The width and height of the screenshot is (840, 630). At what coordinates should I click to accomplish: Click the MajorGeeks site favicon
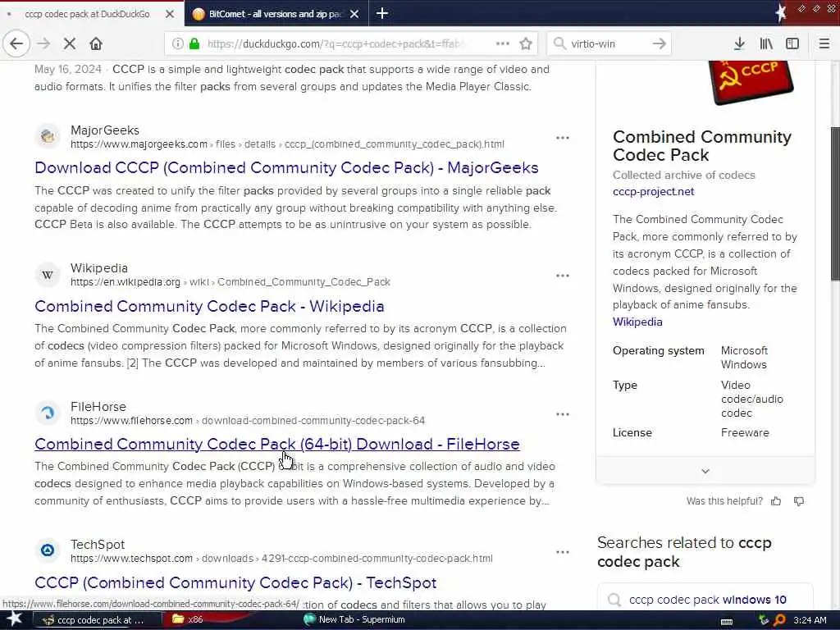tap(48, 137)
